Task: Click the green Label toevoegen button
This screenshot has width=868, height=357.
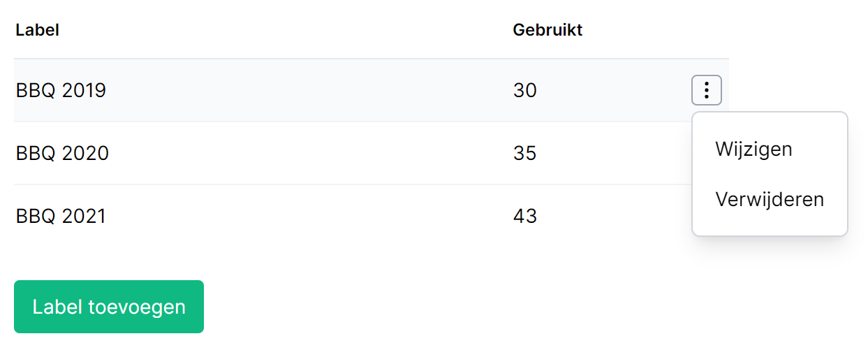Action: coord(109,307)
